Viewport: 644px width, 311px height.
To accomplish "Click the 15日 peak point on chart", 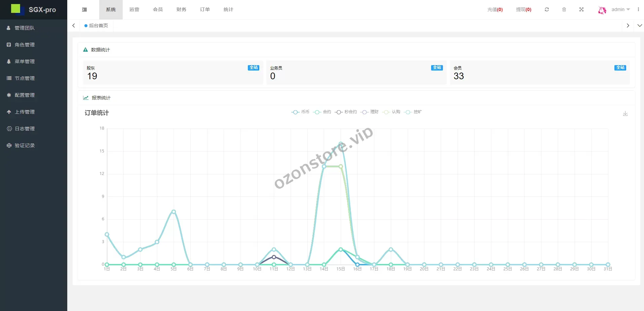I will (x=341, y=143).
